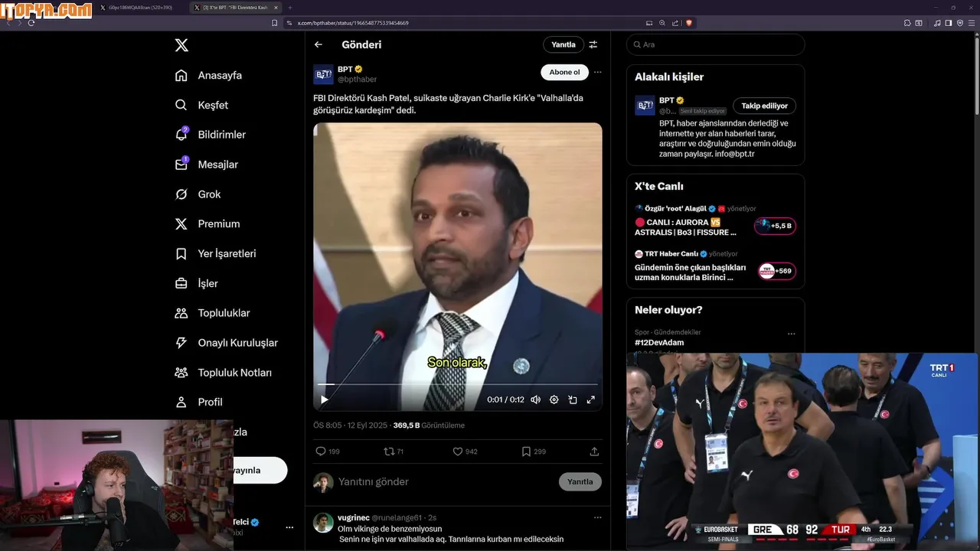Reload the page
The height and width of the screenshot is (551, 980).
(31, 23)
